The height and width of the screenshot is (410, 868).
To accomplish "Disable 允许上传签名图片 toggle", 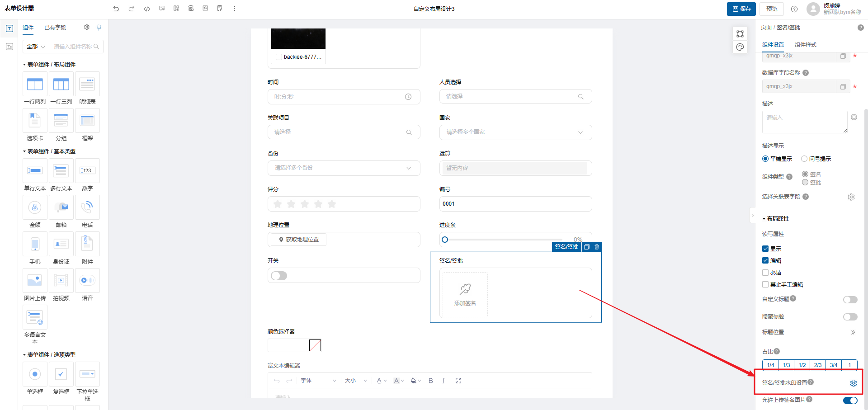I will click(850, 401).
